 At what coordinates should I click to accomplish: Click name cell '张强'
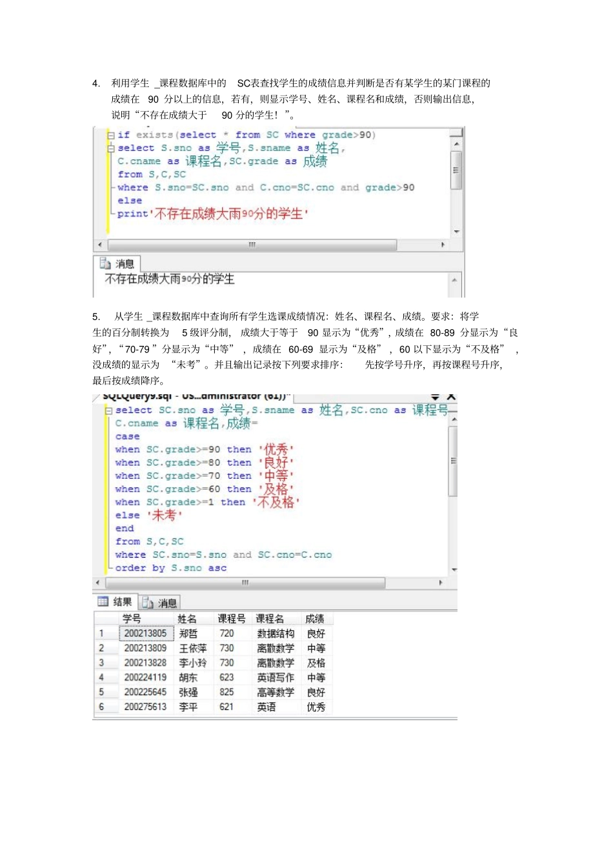pos(194,692)
